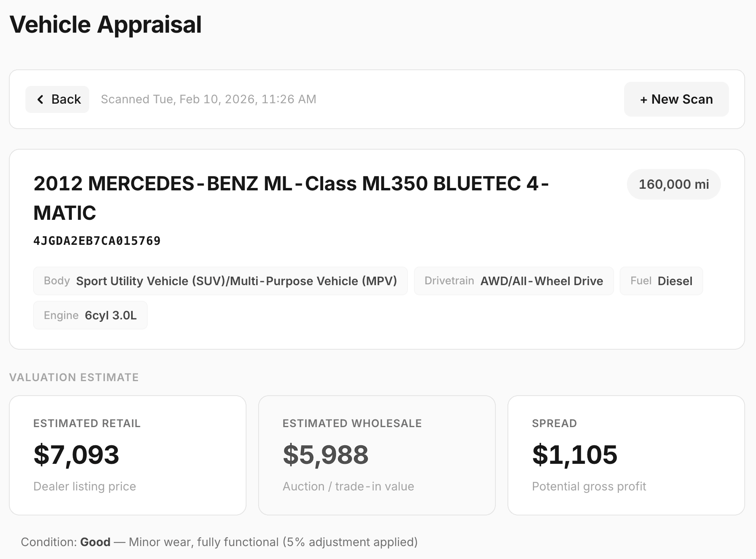Click the 160,000 mi mileage badge
Screen dimensions: 756x559
pyautogui.click(x=673, y=184)
